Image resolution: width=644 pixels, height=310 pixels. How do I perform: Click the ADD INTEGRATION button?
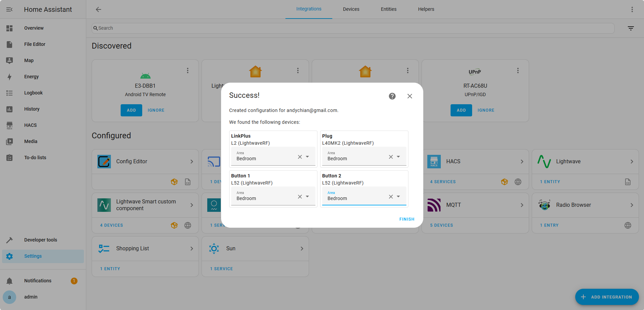[607, 297]
